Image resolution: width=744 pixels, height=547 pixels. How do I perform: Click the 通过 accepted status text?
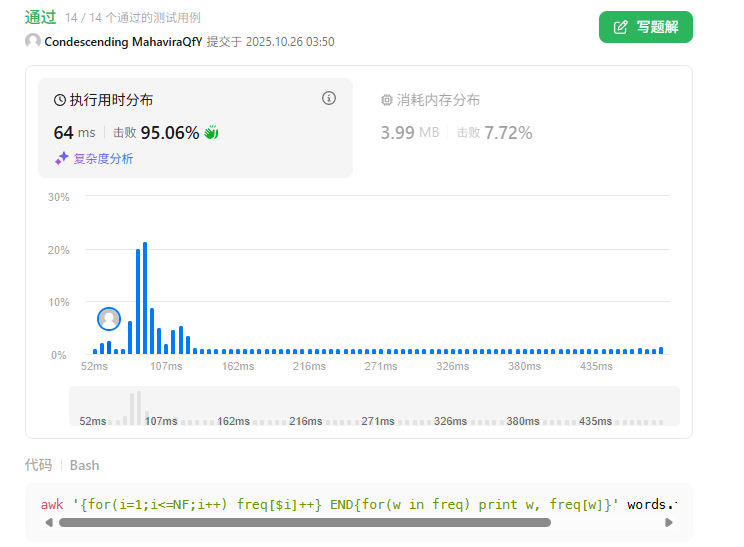pyautogui.click(x=40, y=17)
